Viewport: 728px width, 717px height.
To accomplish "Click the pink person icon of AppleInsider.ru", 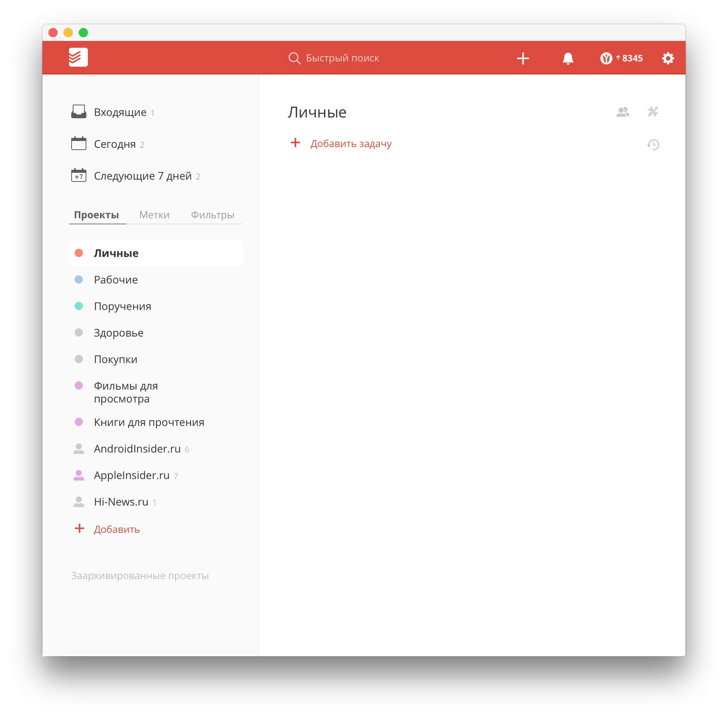I will point(78,475).
